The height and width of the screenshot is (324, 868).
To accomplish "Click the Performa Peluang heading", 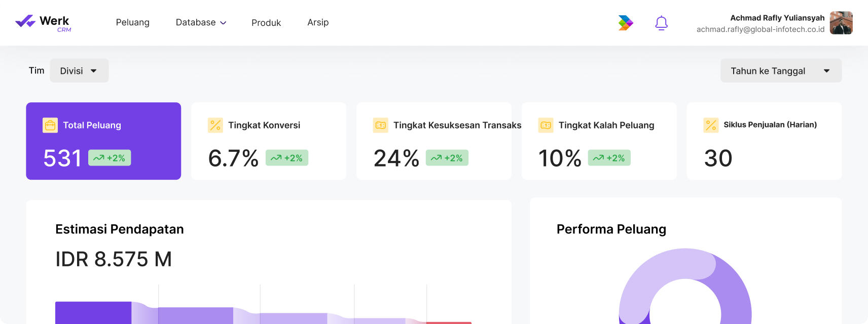I will [x=611, y=229].
